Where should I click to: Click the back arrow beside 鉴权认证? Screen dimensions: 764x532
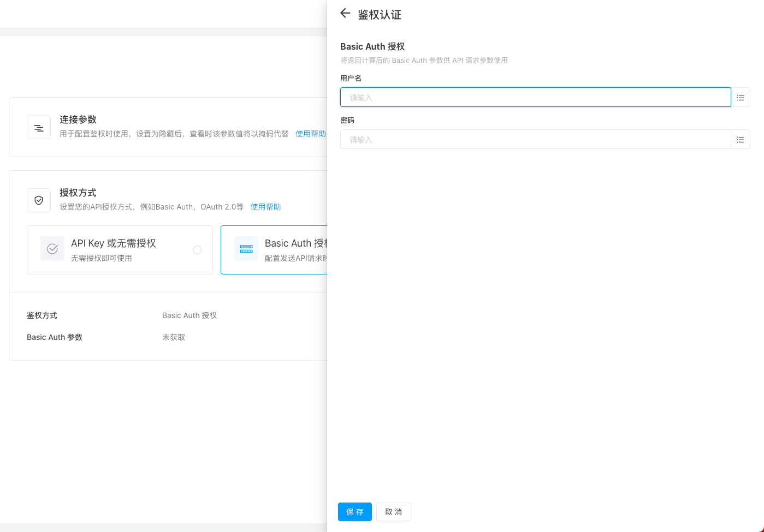click(x=345, y=14)
